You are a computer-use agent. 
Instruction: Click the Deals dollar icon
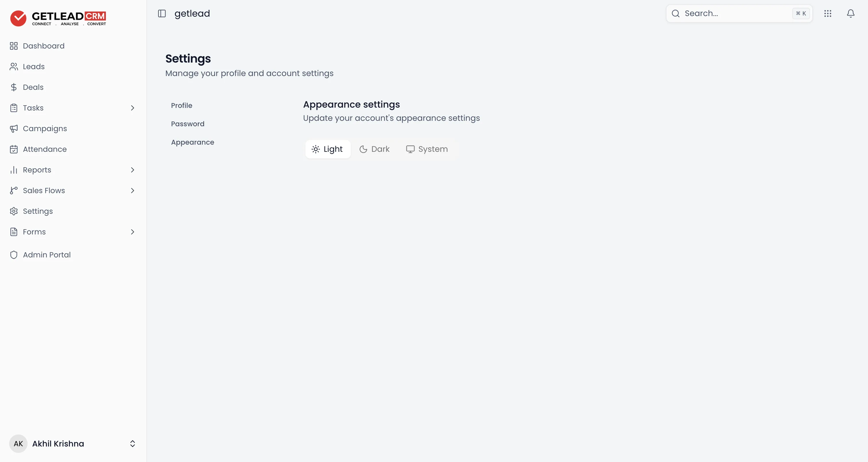coord(13,87)
